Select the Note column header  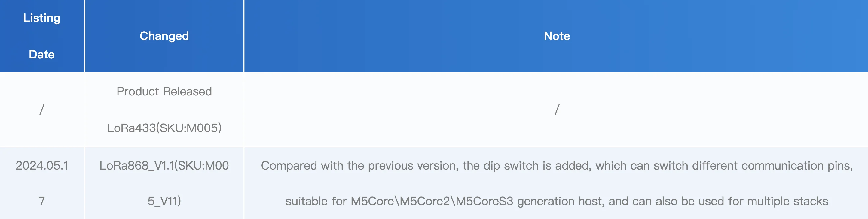tap(557, 36)
